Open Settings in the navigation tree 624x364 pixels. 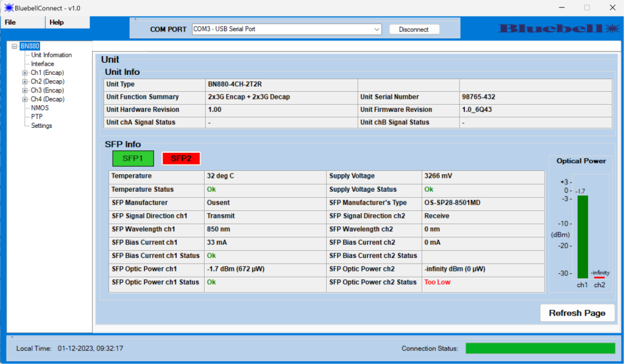(41, 125)
